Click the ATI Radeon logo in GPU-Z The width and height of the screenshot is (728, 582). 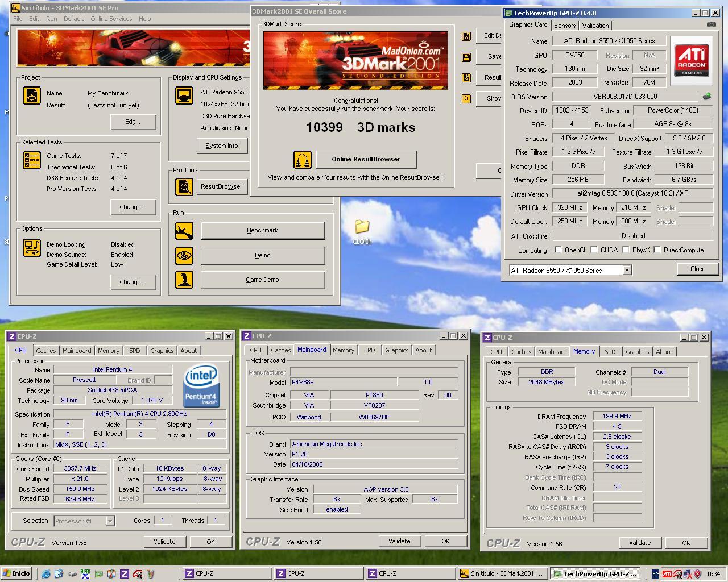click(x=692, y=61)
